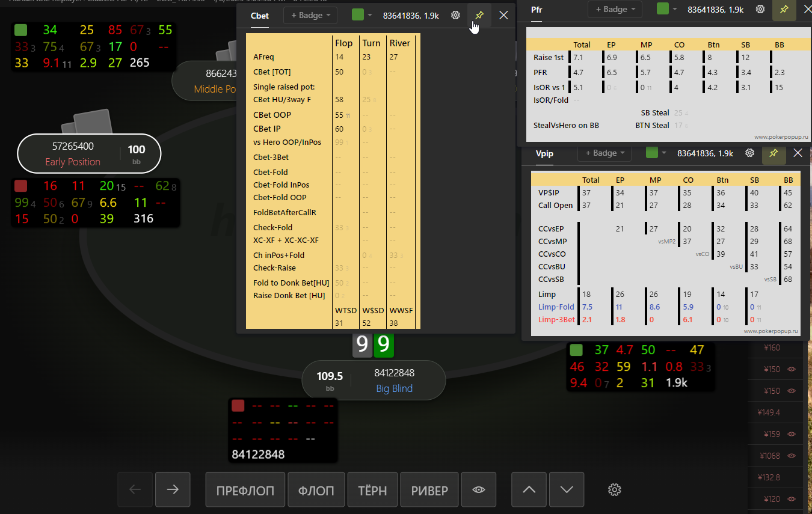Viewport: 812px width, 514px height.
Task: Select the Vpip tab
Action: [x=544, y=153]
